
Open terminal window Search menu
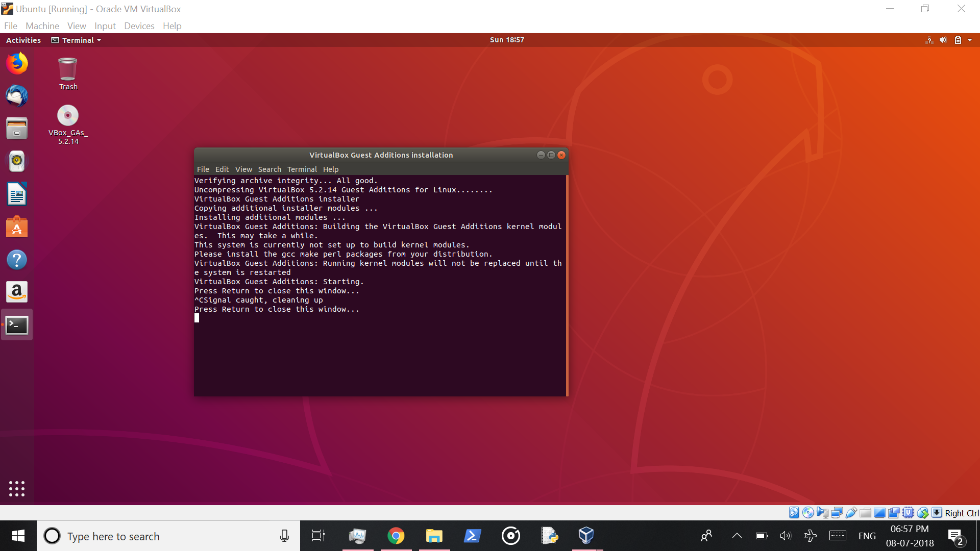tap(269, 169)
